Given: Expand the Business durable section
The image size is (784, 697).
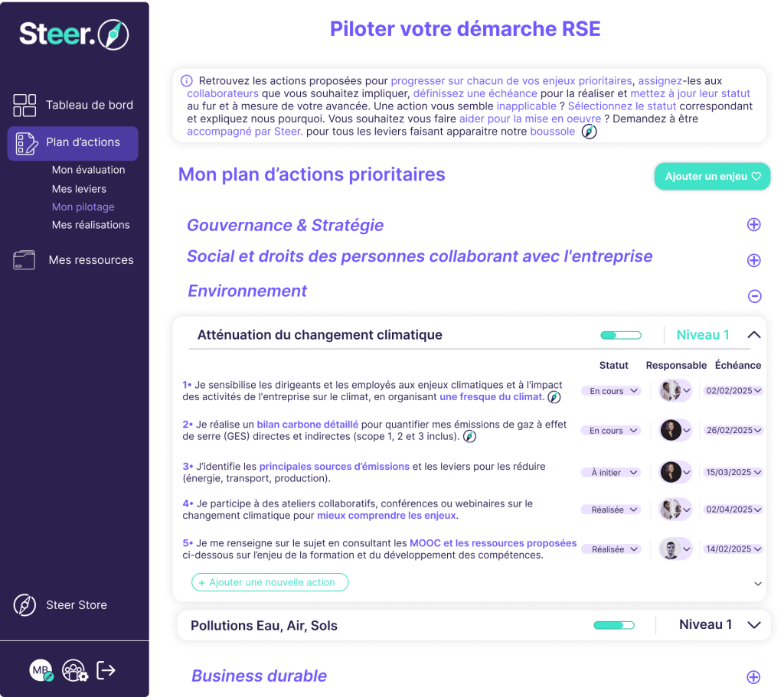Looking at the screenshot, I should click(x=753, y=677).
